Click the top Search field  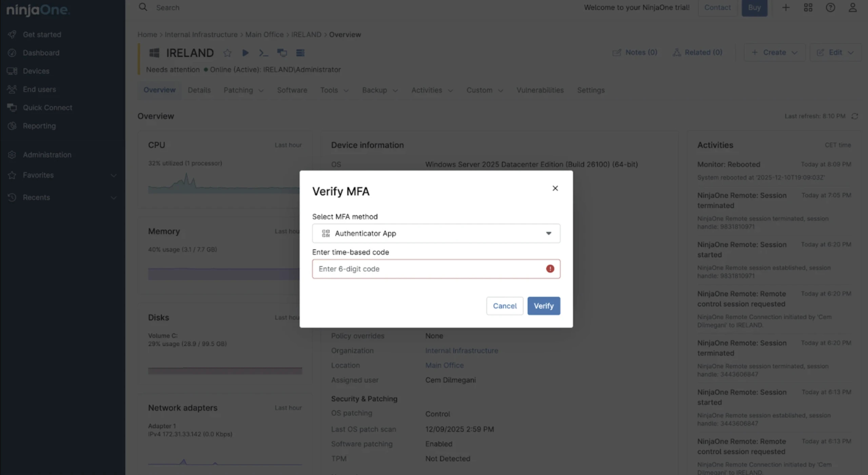167,7
